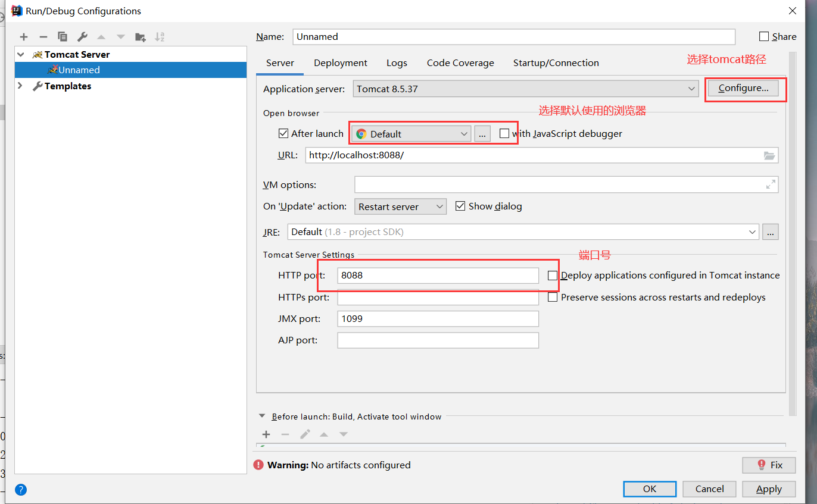817x504 pixels.
Task: Click the Tomcat Server group icon in the tree
Action: [x=38, y=54]
